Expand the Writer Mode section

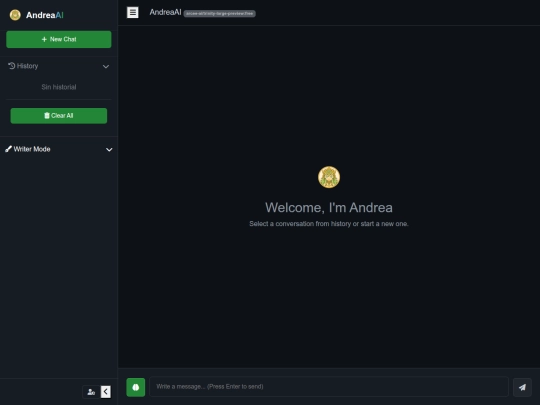[x=109, y=149]
